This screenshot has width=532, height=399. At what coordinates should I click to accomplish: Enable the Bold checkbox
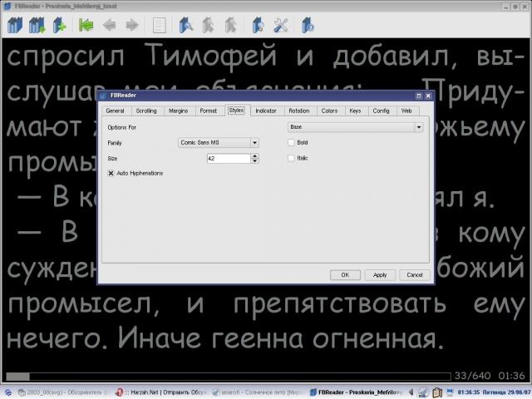click(x=291, y=142)
